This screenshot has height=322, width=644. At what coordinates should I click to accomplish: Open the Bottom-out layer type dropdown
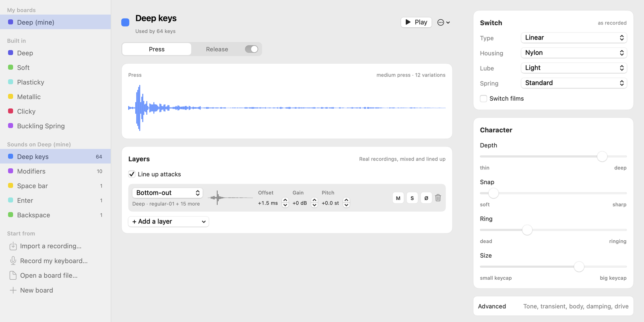(x=167, y=193)
